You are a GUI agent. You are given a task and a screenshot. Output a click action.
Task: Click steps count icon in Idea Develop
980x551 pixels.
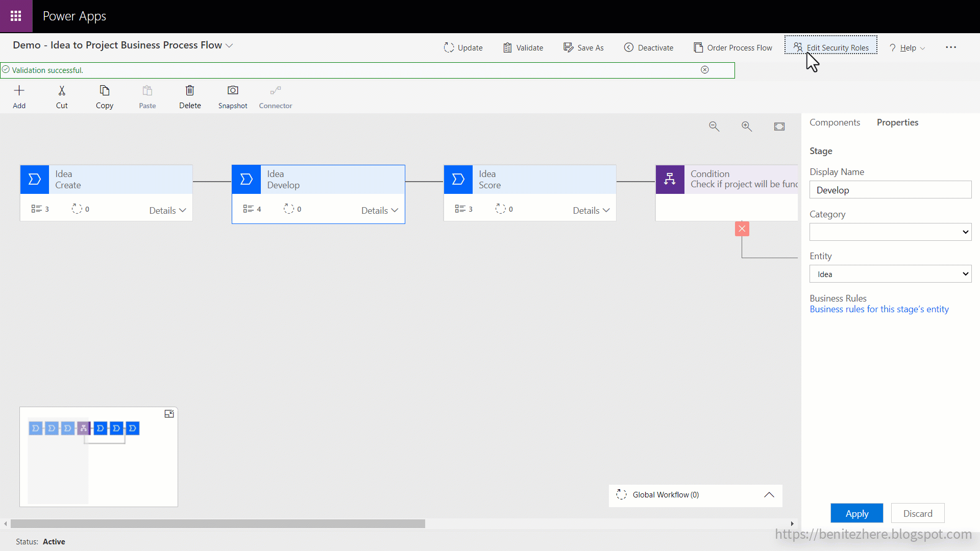249,209
